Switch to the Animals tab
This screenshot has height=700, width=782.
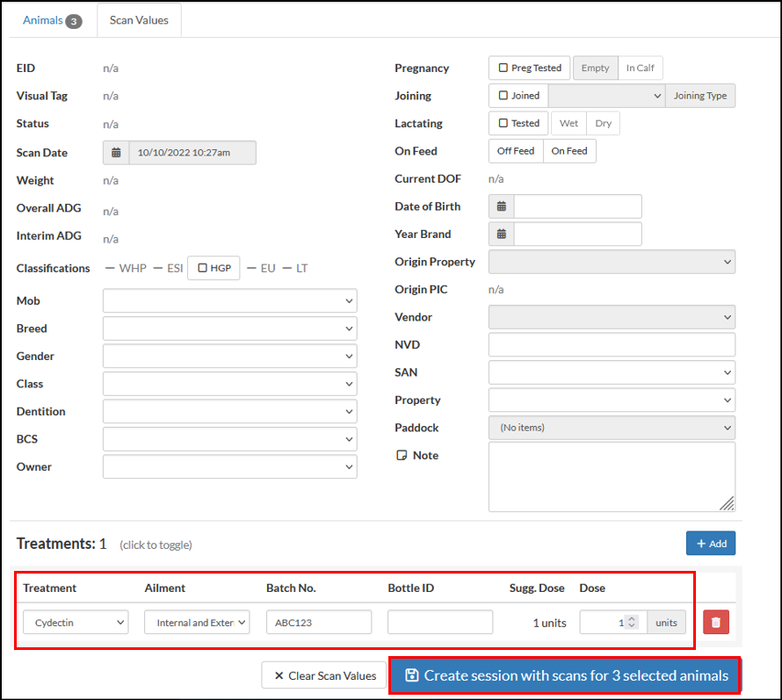pyautogui.click(x=44, y=19)
